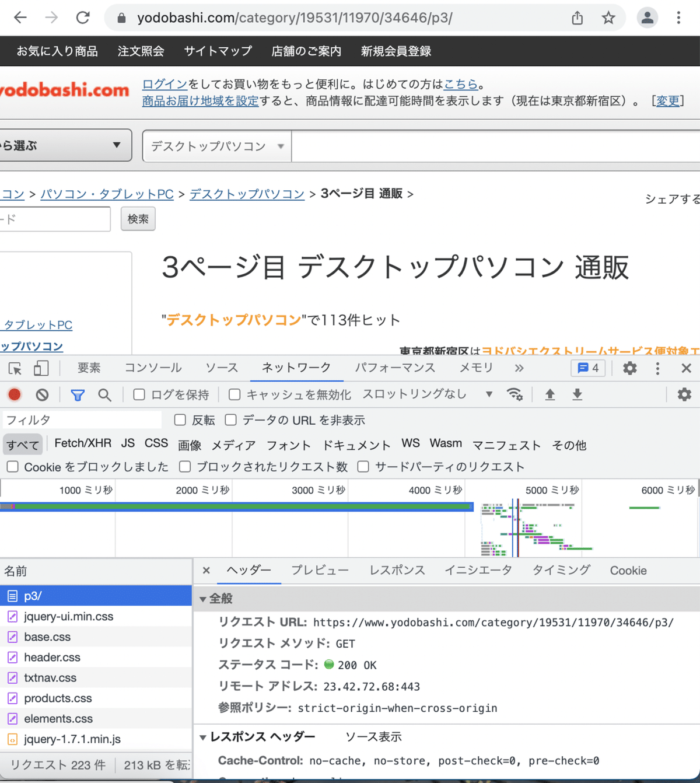The image size is (700, 783).
Task: Click the green waterfall overview bar
Action: [236, 506]
